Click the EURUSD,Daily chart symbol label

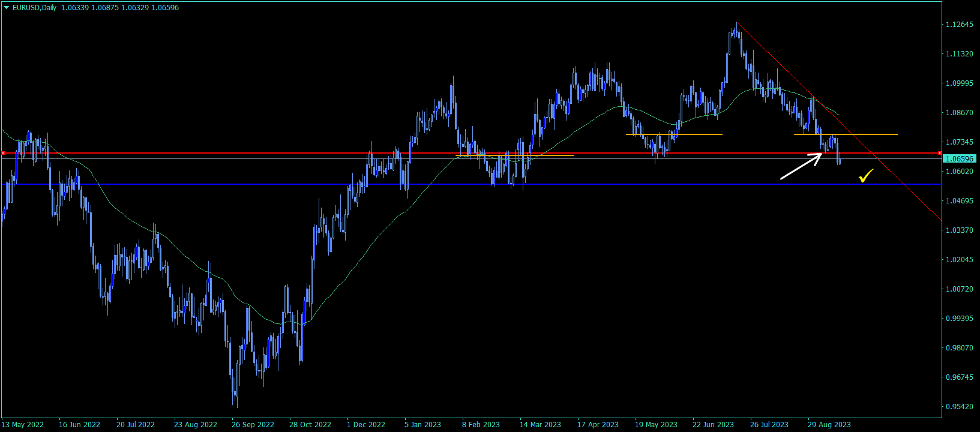tap(35, 8)
